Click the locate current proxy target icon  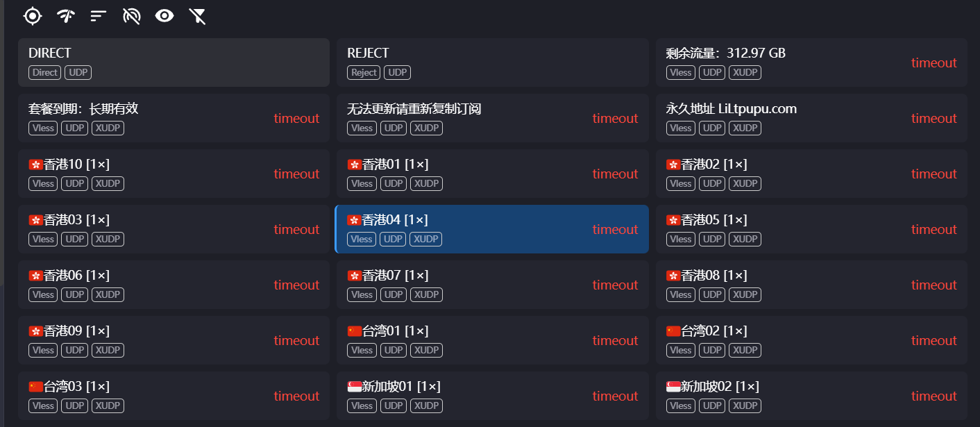pos(33,15)
